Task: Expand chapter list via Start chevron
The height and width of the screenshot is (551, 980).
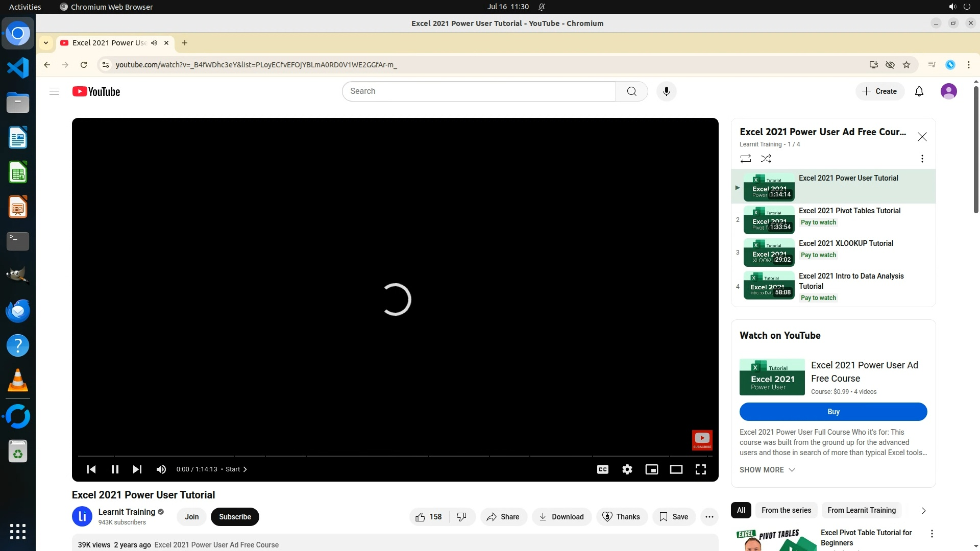Action: pyautogui.click(x=237, y=469)
